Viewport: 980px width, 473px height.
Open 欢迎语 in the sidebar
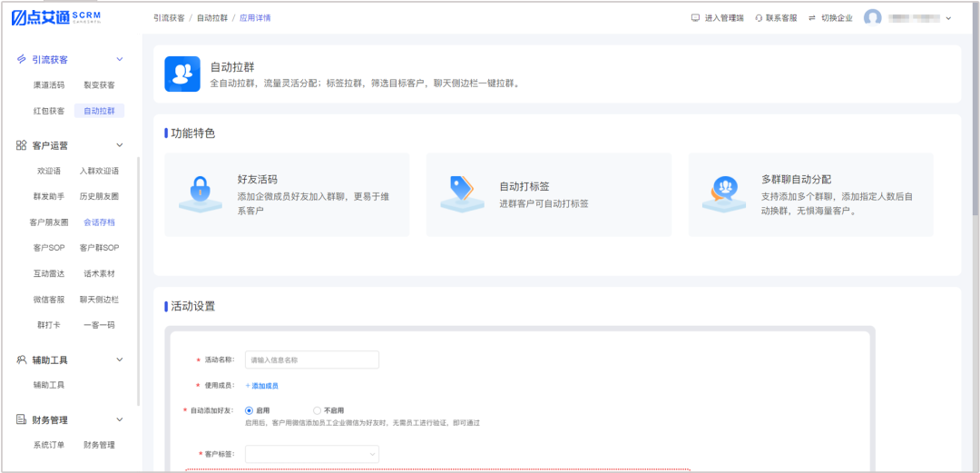49,171
